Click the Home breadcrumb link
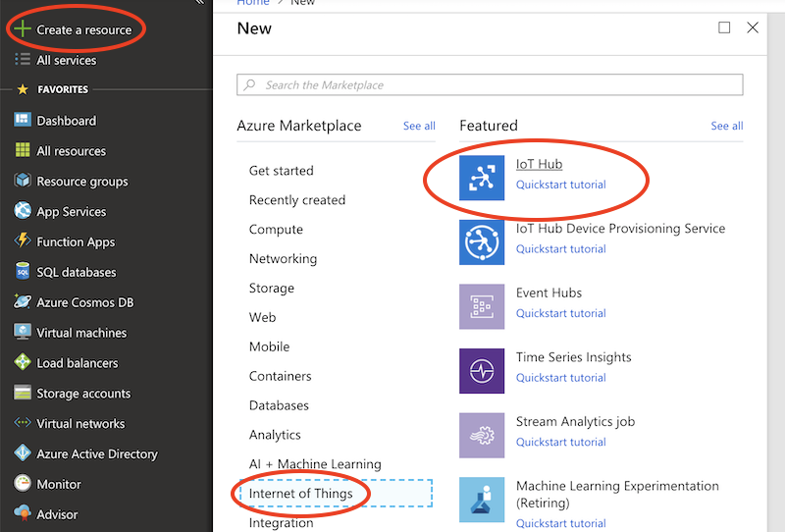This screenshot has width=785, height=532. pos(253,3)
